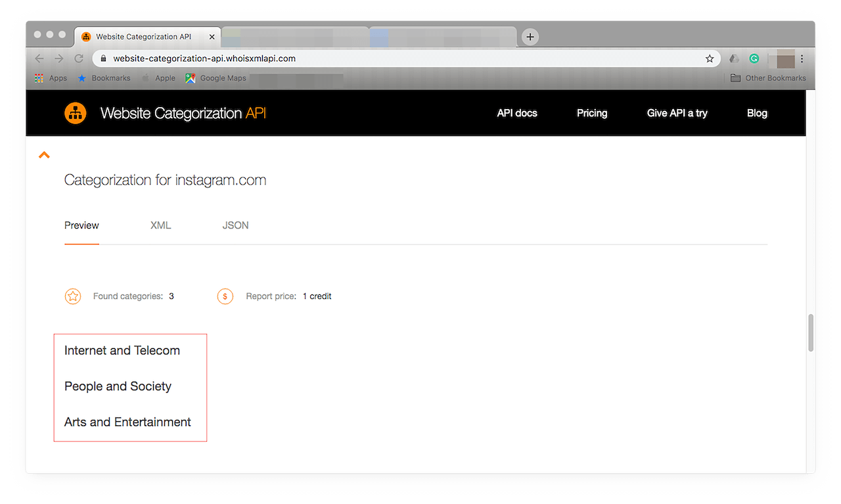Open the Blog nav link
Image resolution: width=841 pixels, height=504 pixels.
(x=757, y=113)
